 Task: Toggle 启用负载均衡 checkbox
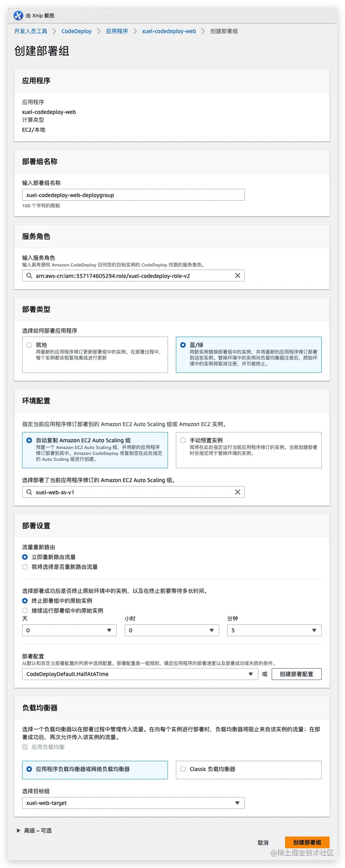[25, 747]
